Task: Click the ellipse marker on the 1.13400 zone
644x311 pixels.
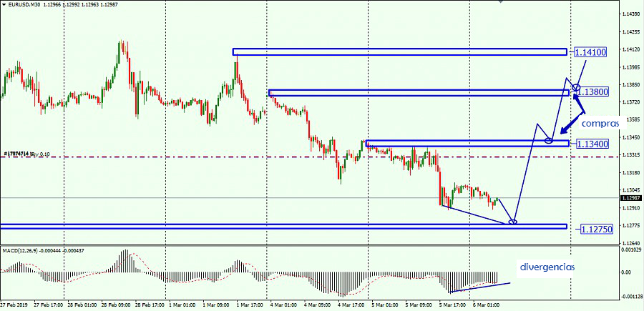Action: coord(549,140)
